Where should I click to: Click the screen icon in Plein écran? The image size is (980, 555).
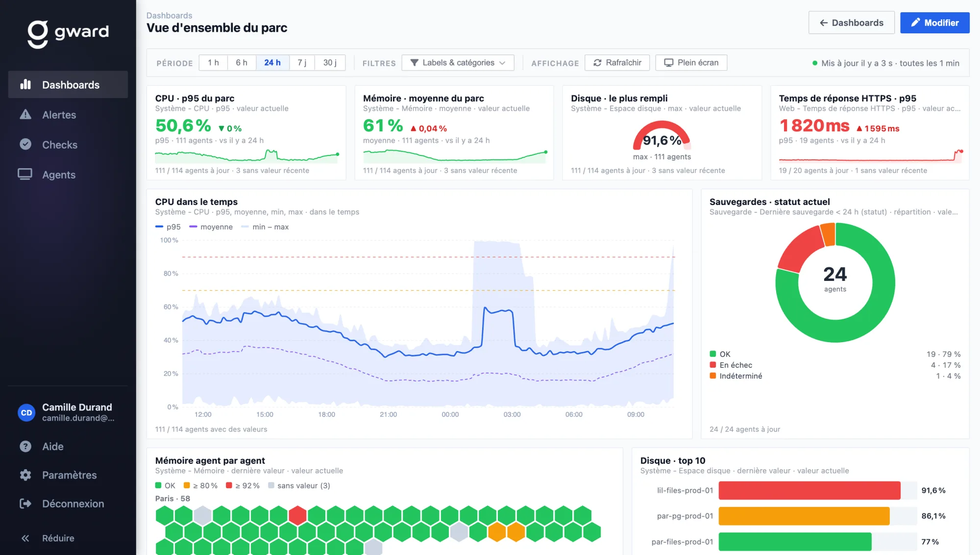[668, 63]
